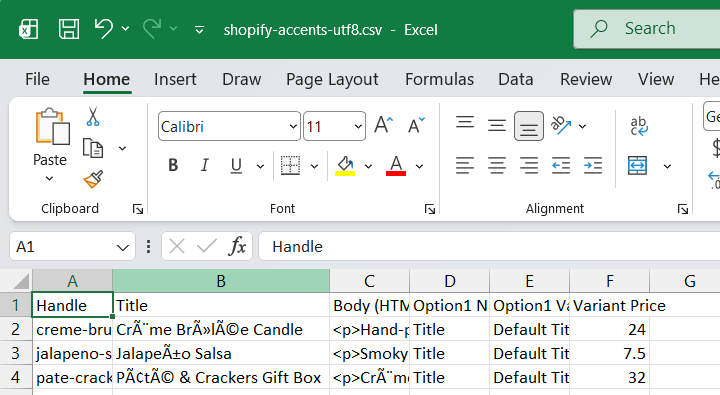
Task: Switch to the View tab
Action: (656, 79)
